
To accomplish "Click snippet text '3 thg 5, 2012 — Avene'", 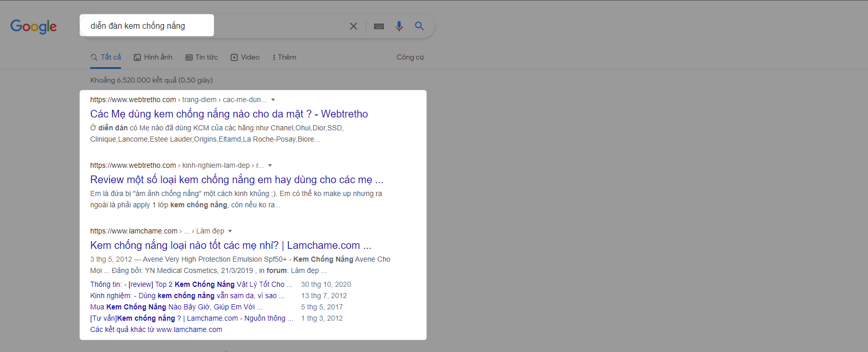I will (240, 265).
